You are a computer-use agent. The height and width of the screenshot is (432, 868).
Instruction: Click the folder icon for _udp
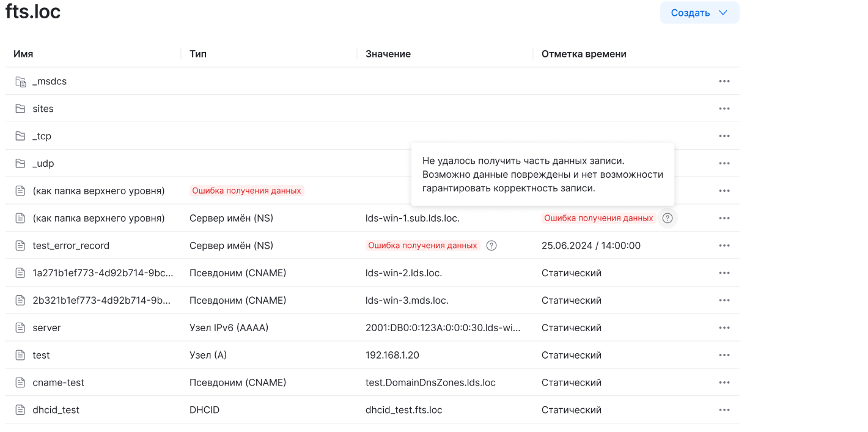click(x=20, y=163)
